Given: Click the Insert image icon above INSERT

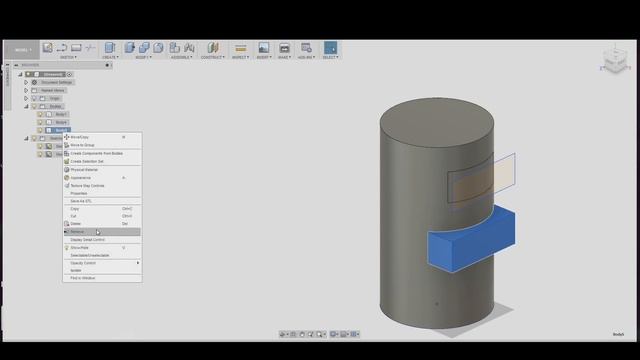Looking at the screenshot, I should (264, 48).
